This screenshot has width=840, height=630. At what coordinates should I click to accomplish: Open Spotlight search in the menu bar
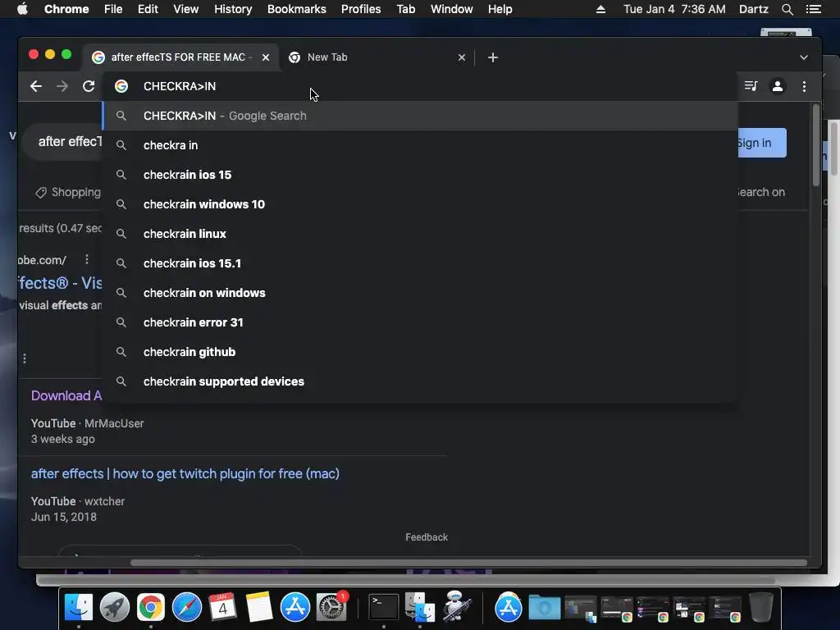click(x=787, y=9)
